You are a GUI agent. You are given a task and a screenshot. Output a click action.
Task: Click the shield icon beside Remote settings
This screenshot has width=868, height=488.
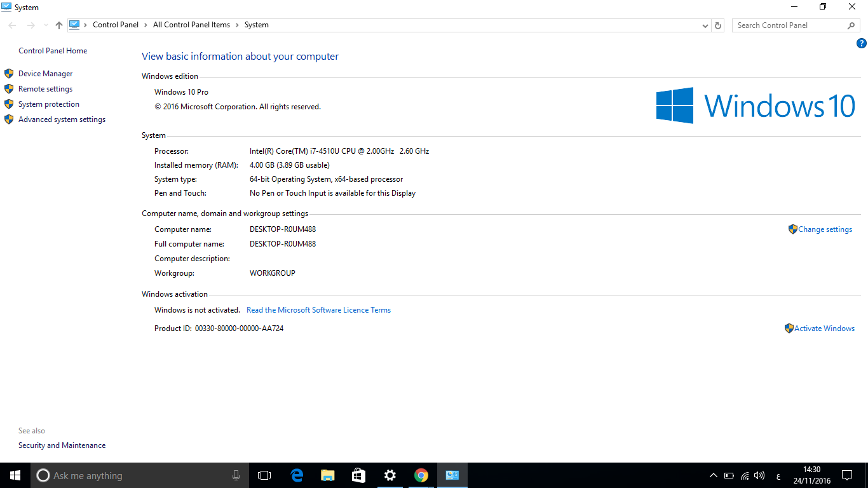(9, 89)
